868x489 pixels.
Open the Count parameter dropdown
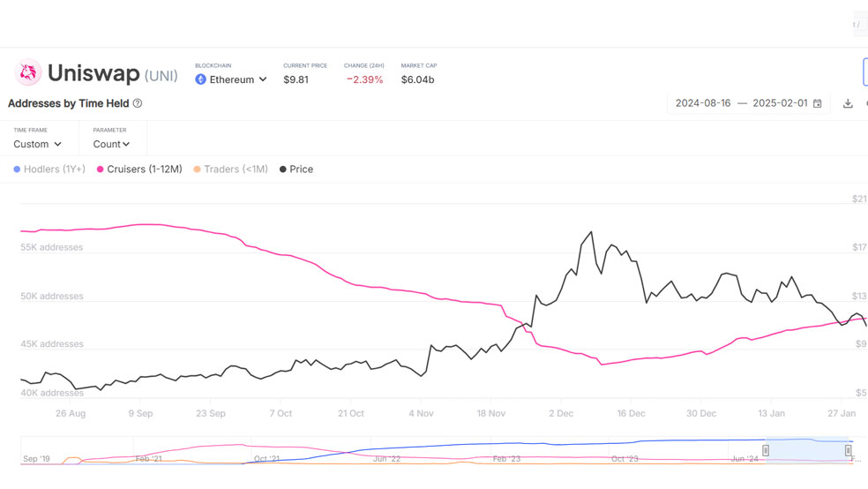111,144
